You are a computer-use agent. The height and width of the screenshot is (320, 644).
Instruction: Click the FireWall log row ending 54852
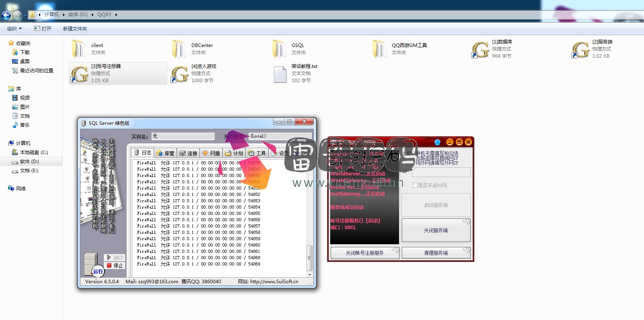[198, 194]
